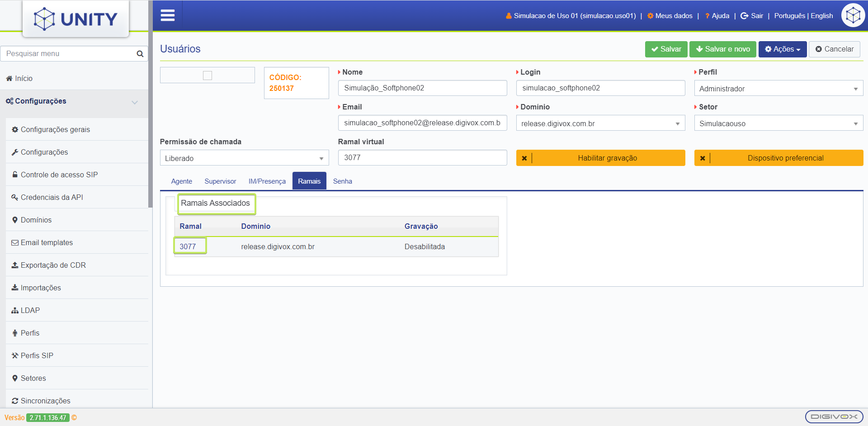This screenshot has height=426, width=868.
Task: Click the Controle de acesso SIP lock icon
Action: point(15,175)
